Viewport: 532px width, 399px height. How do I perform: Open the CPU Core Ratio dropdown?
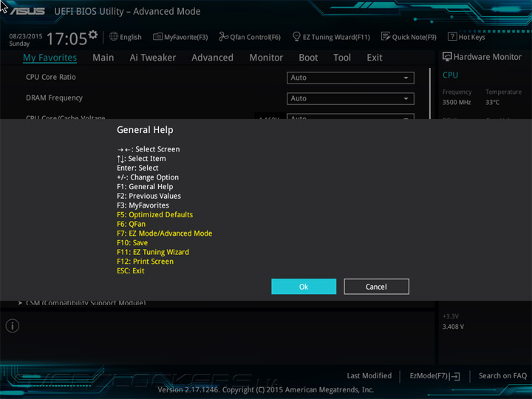[x=350, y=78]
